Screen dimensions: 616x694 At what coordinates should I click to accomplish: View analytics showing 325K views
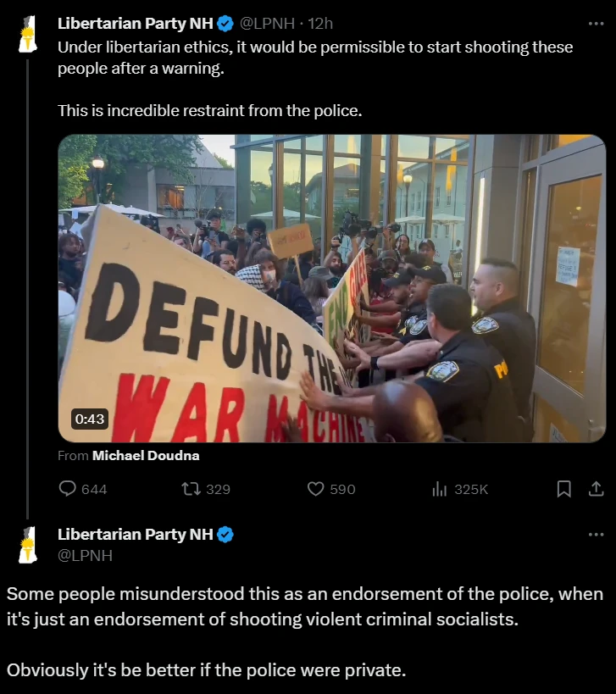pyautogui.click(x=440, y=489)
